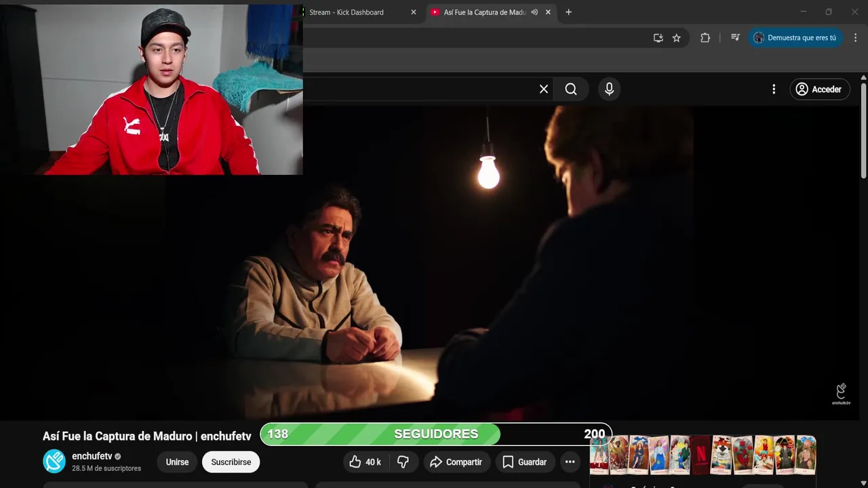Close the Stream - Kick Dashboard tab
868x488 pixels.
[x=414, y=12]
